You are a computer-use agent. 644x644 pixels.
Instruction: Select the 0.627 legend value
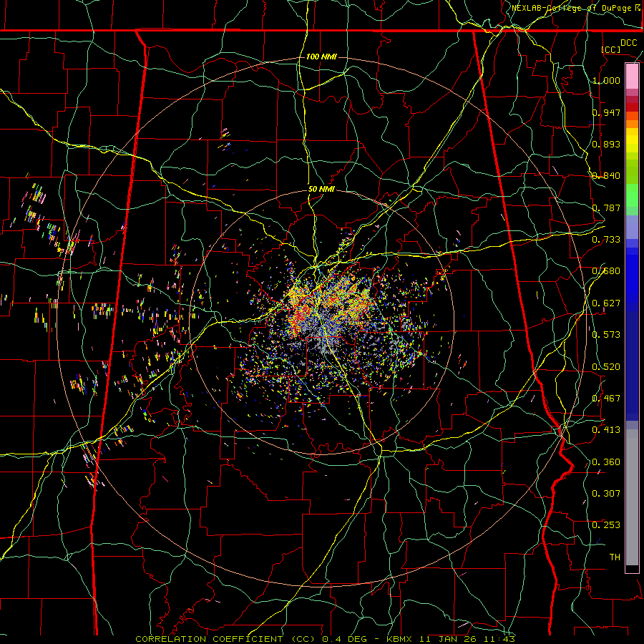pos(606,303)
